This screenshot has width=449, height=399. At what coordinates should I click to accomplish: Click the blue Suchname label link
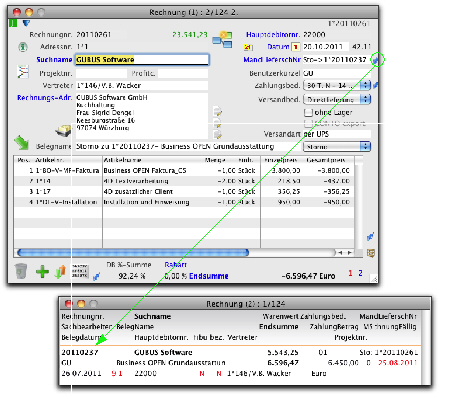coord(54,60)
